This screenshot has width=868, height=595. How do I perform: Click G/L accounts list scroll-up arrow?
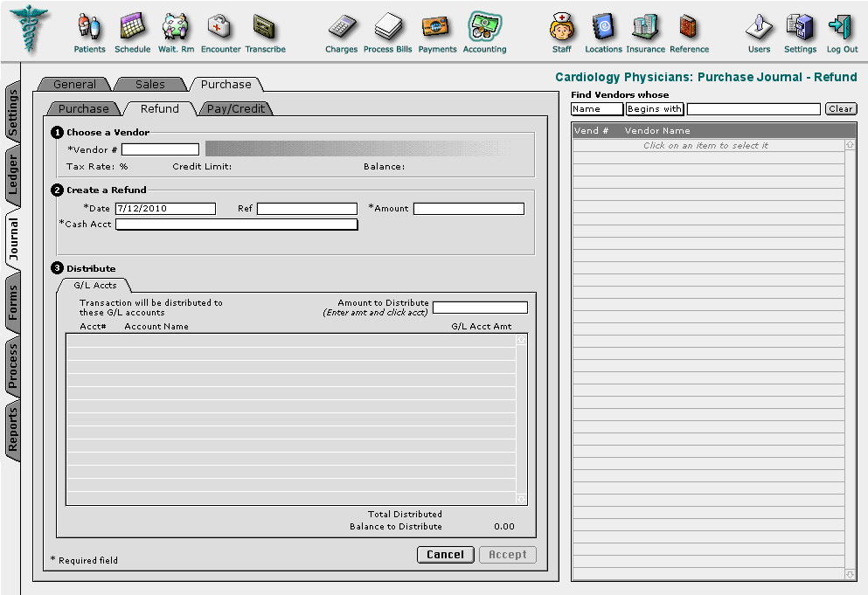point(521,340)
